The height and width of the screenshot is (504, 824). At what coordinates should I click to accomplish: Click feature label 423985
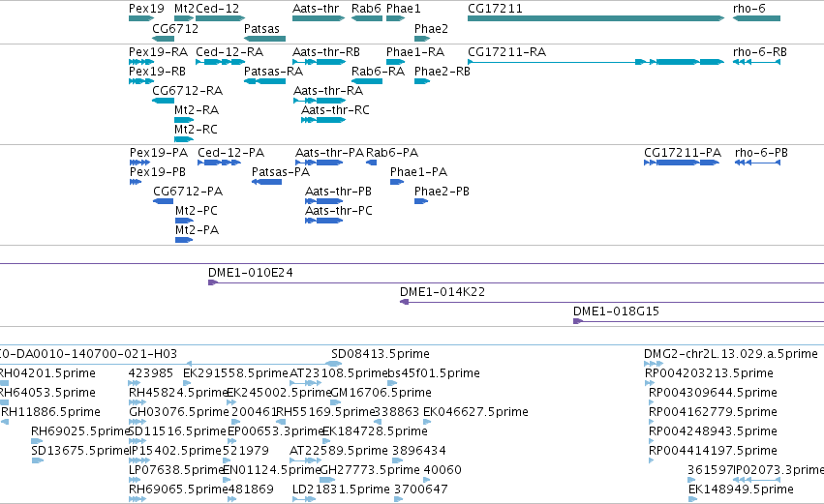click(x=151, y=373)
